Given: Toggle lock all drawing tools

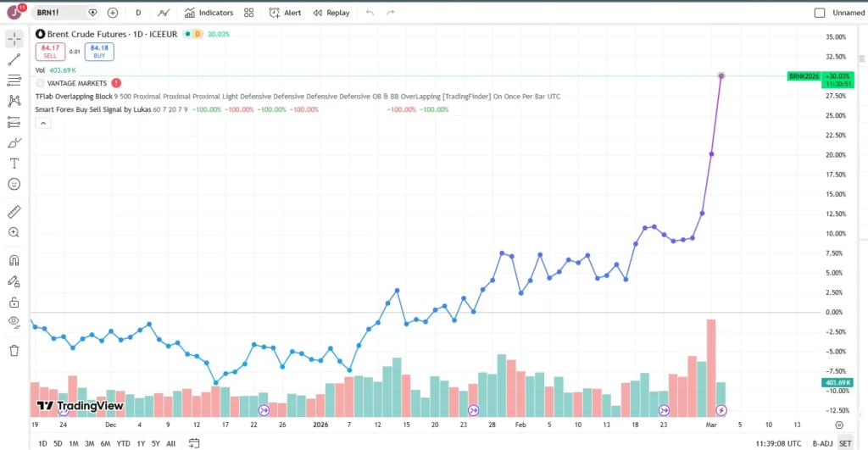Looking at the screenshot, I should tap(14, 303).
